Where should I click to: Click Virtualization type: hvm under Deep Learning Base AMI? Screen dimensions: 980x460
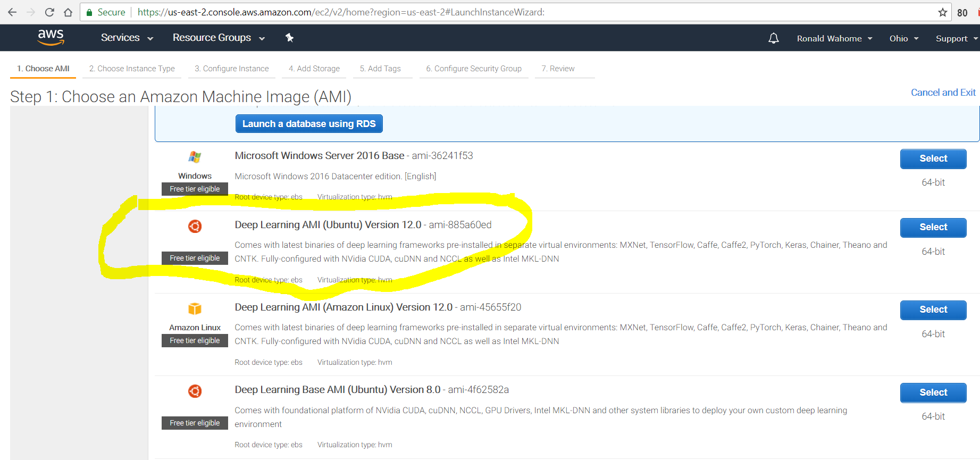(355, 445)
